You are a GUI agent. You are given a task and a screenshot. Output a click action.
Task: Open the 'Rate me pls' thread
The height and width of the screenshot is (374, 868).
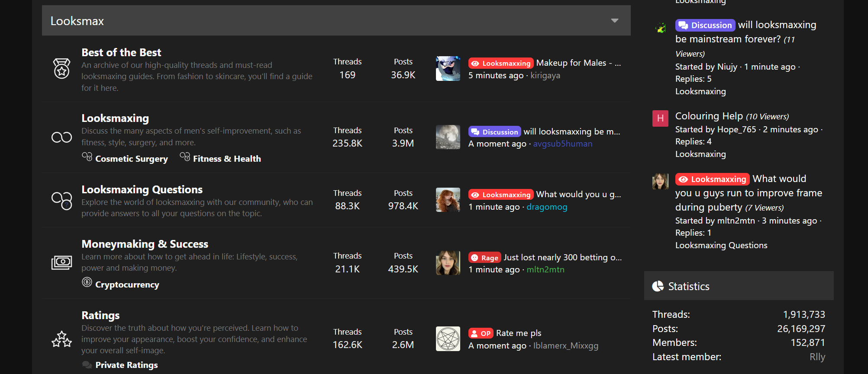(x=519, y=333)
